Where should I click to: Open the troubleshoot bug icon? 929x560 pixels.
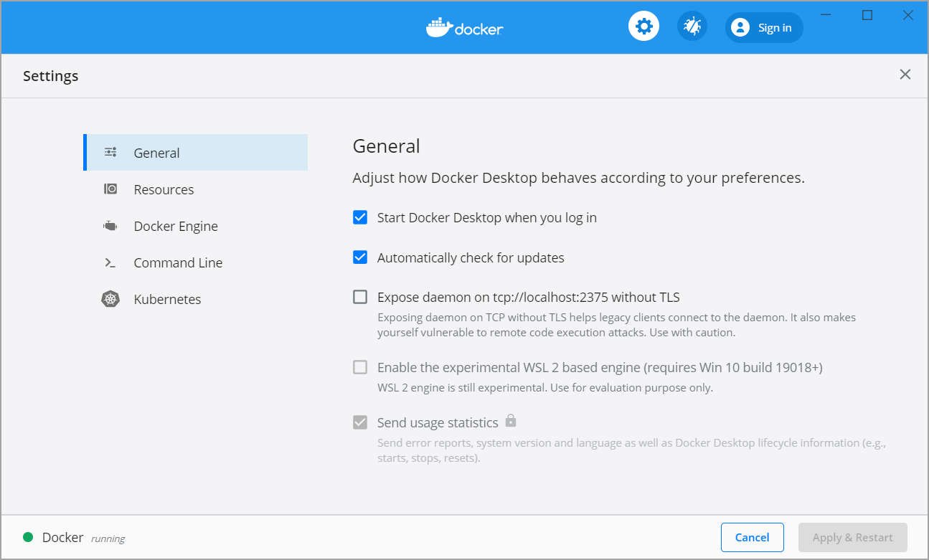tap(692, 27)
